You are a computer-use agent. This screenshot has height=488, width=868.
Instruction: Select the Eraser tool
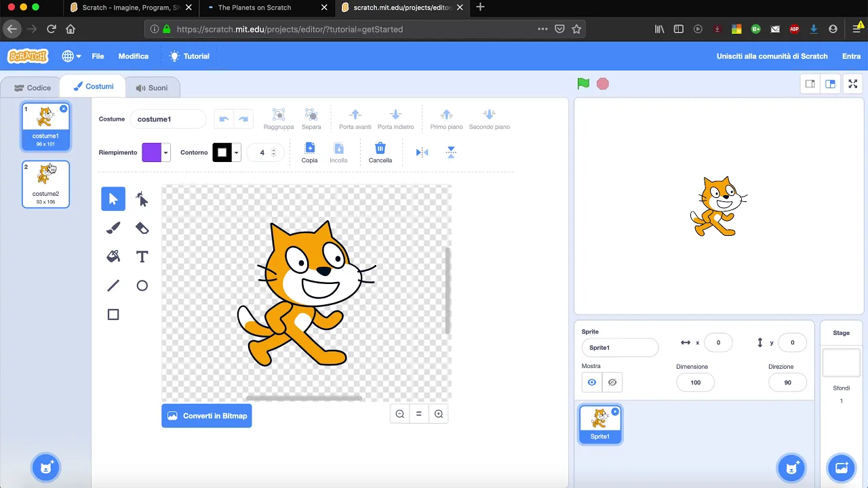click(x=142, y=228)
